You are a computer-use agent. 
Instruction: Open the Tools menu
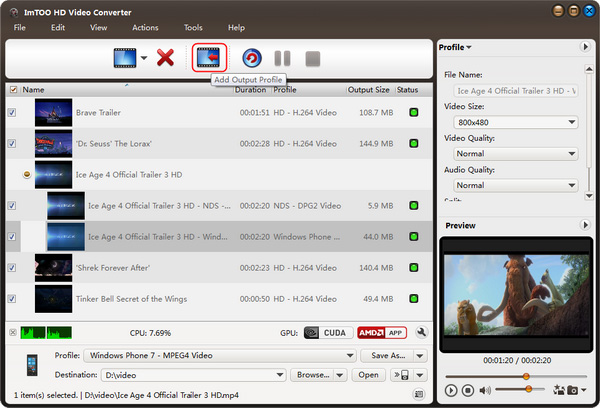193,28
